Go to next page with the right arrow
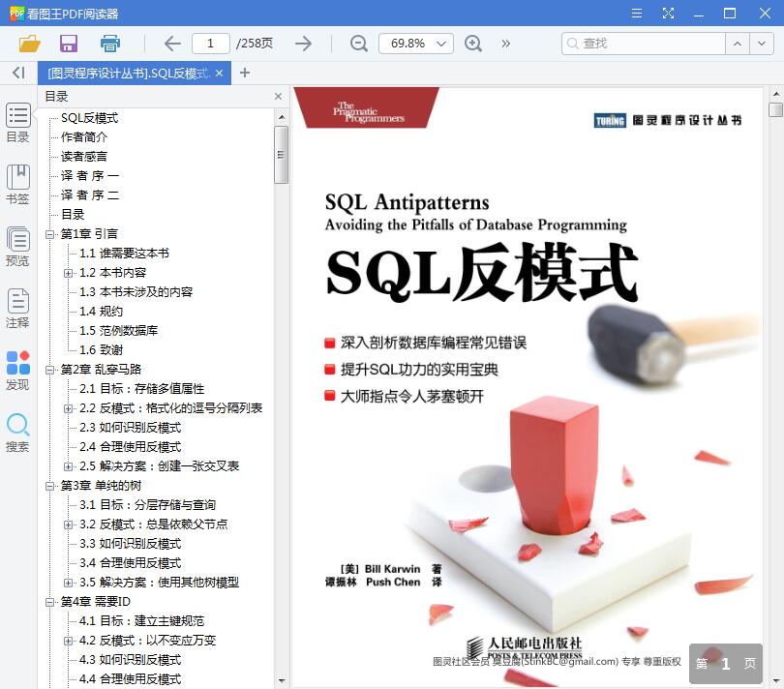This screenshot has width=784, height=689. [304, 44]
